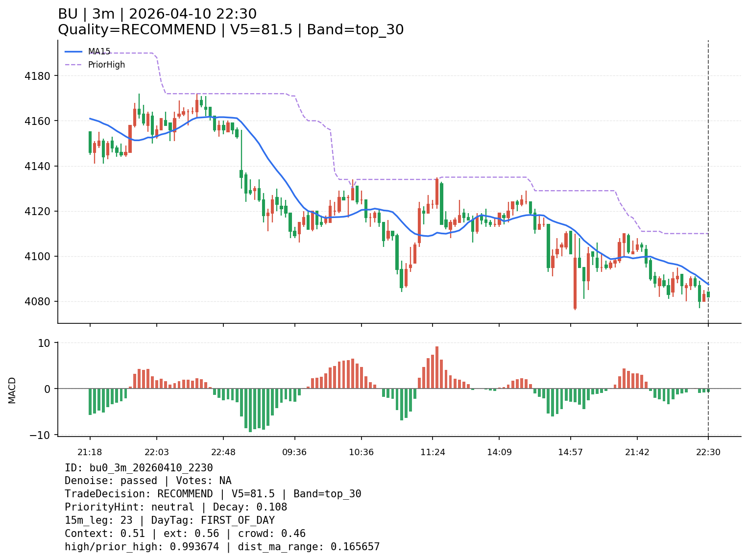This screenshot has width=748, height=560.
Task: Click the deepest green MACD histogram bar
Action: tap(250, 410)
